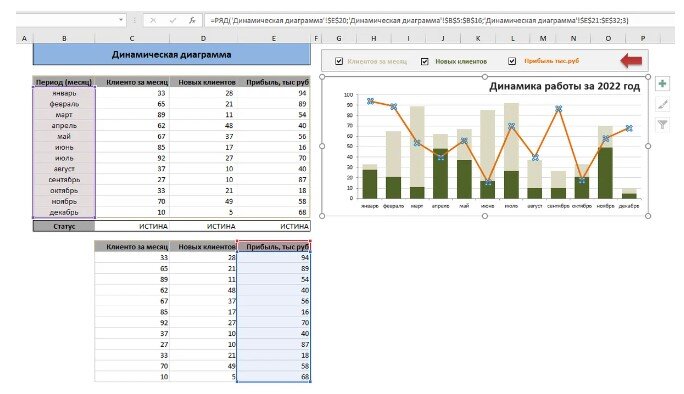Toggle the Клиентов за месяц checkbox
Image resolution: width=684 pixels, height=394 pixels.
tap(339, 61)
